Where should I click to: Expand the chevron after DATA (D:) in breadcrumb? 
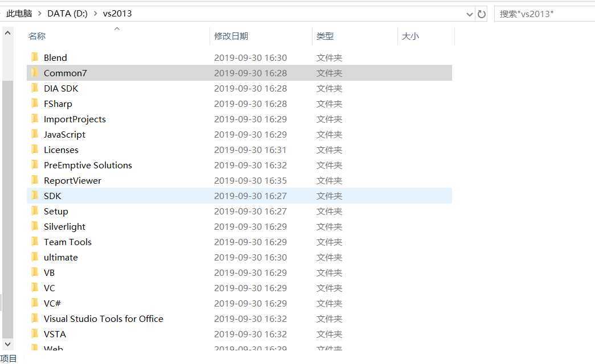click(x=95, y=14)
